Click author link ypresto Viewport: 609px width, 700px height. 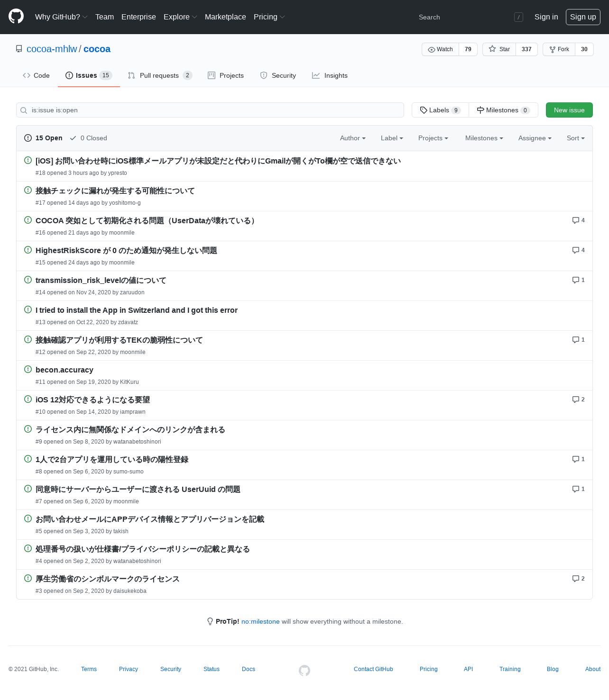[x=118, y=173]
